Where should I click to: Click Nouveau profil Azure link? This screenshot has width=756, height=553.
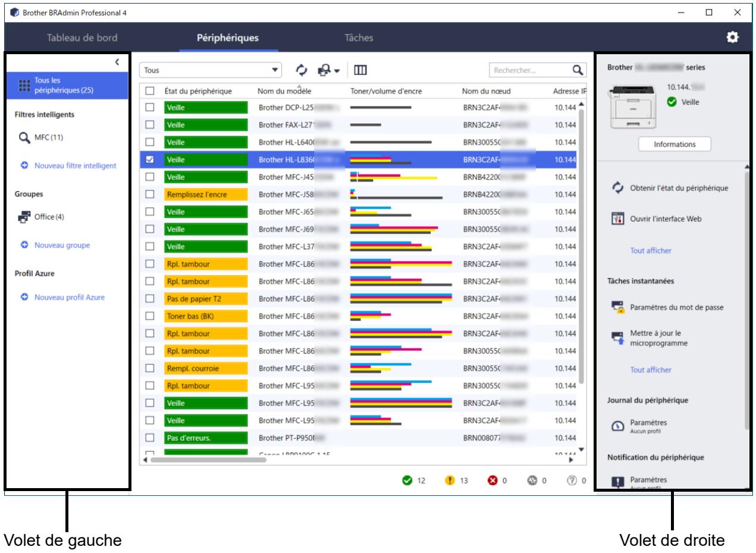(x=70, y=298)
